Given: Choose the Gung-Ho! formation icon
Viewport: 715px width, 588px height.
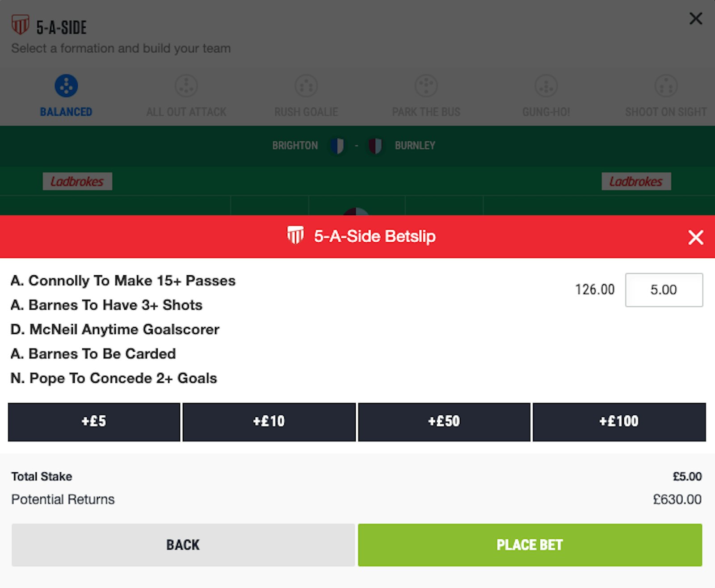Looking at the screenshot, I should pos(546,86).
